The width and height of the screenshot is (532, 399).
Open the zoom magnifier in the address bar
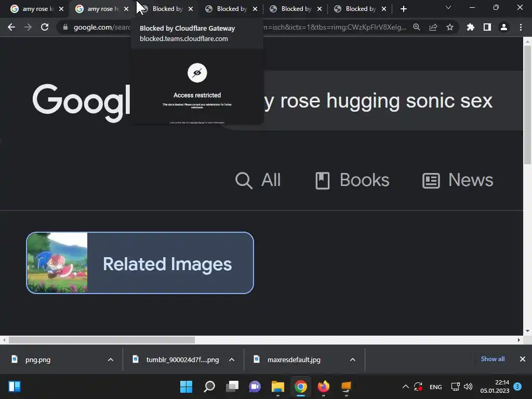point(417,27)
